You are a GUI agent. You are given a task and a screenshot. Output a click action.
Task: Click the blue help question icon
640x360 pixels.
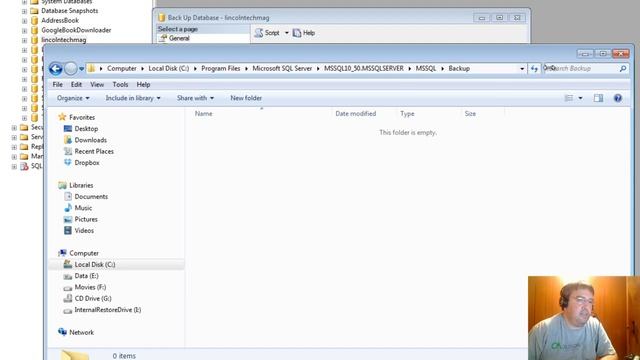[618, 98]
